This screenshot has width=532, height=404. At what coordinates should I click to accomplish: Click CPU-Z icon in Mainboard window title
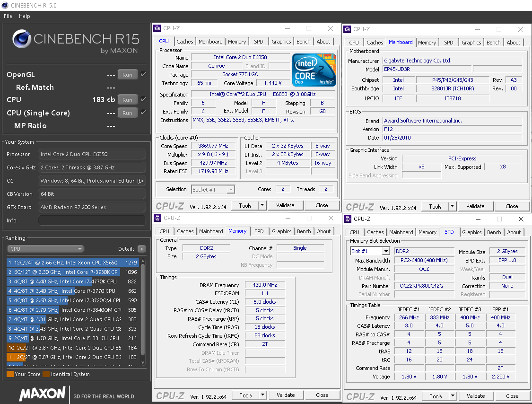pos(347,29)
